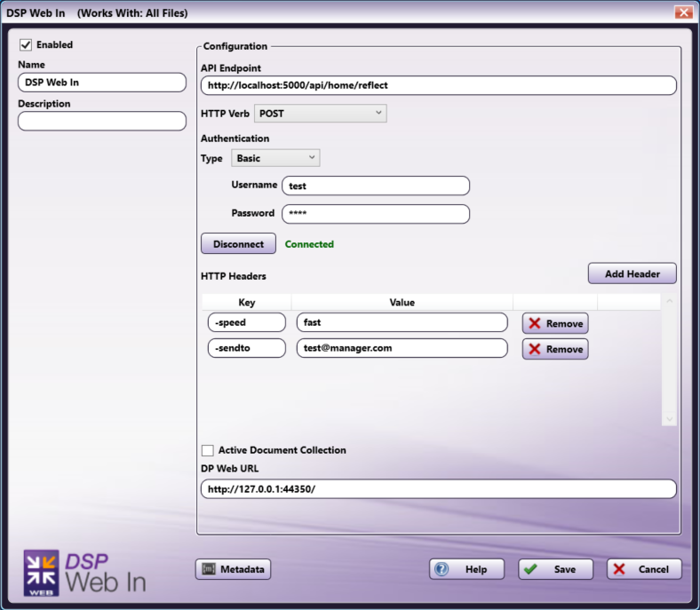The width and height of the screenshot is (700, 610).
Task: Click the API Endpoint field
Action: tap(439, 85)
